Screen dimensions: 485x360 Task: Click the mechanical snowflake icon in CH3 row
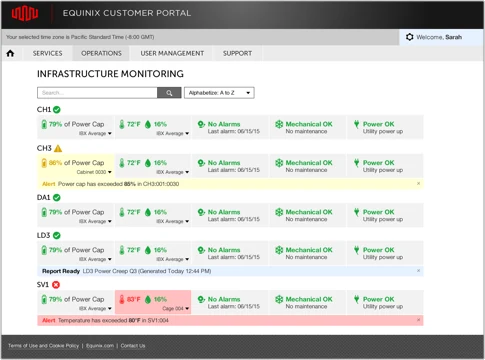pos(279,163)
